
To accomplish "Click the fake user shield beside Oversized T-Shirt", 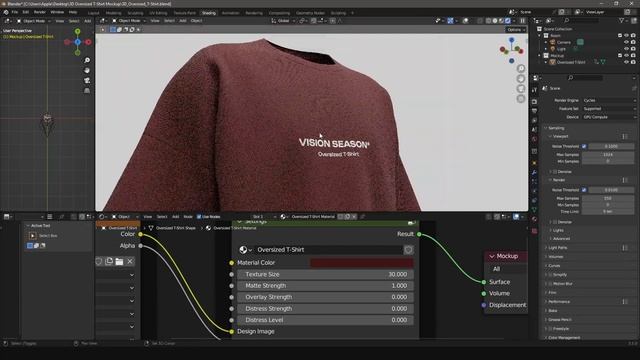I will (408, 250).
